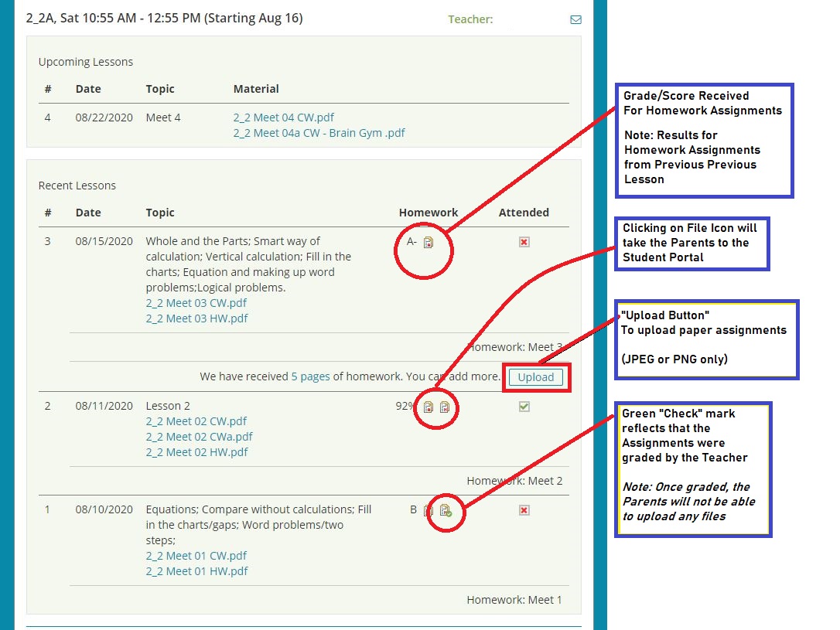The width and height of the screenshot is (840, 630).
Task: Click the date 08/15/2020
Action: [x=104, y=241]
